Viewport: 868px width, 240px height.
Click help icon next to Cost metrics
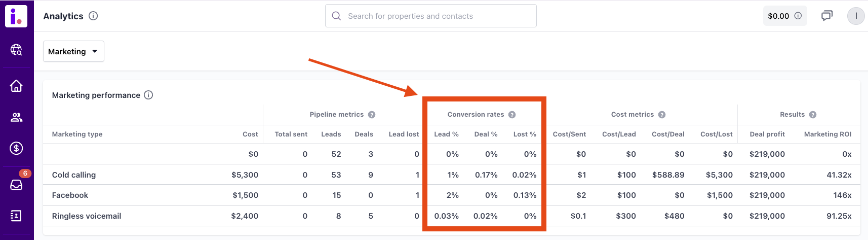click(x=662, y=115)
